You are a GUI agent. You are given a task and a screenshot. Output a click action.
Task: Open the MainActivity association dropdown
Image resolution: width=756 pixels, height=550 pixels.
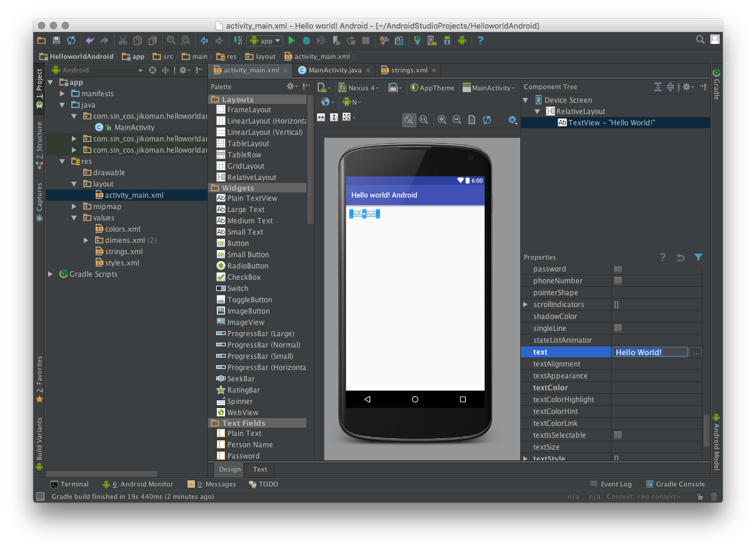tap(490, 87)
